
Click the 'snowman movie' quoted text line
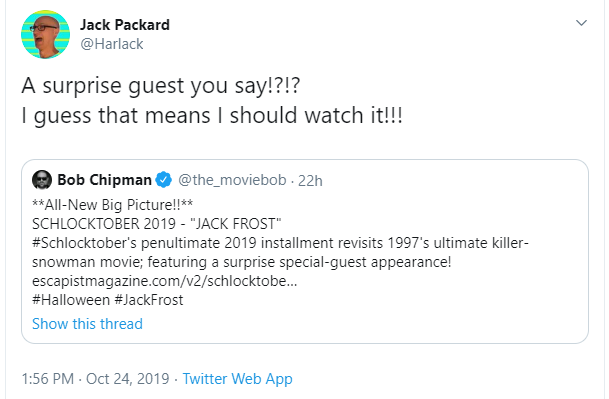click(x=242, y=262)
